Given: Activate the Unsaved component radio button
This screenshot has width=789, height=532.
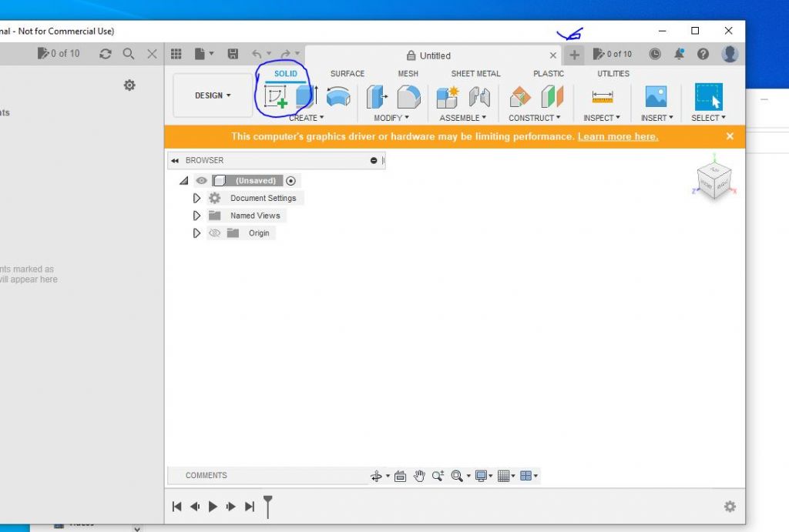Looking at the screenshot, I should tap(290, 180).
